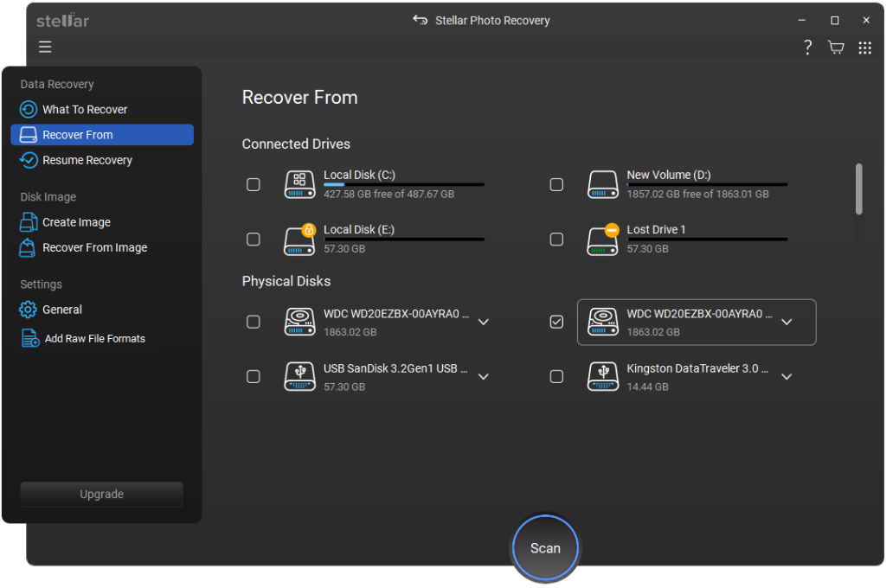Check the New Volume (D:) checkbox
The width and height of the screenshot is (886, 588).
556,185
